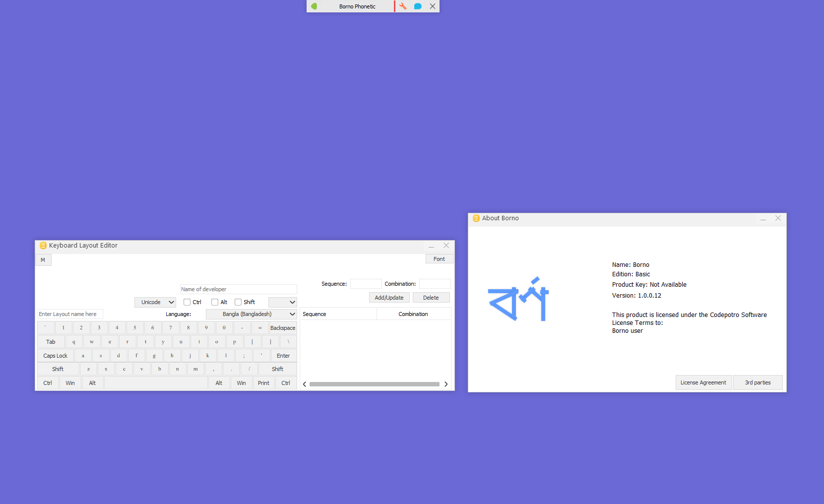Click the About Borno title bar icon
The width and height of the screenshot is (824, 504).
coord(476,218)
